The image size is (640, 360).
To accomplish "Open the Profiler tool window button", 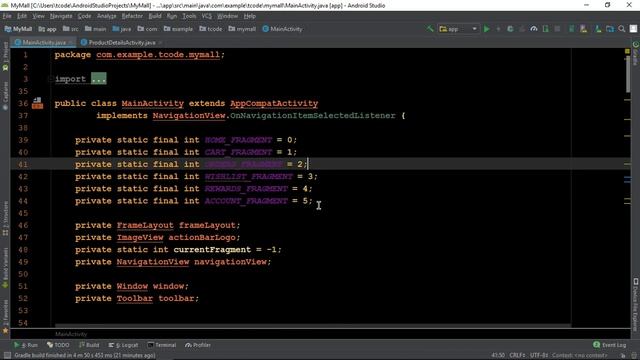I will pyautogui.click(x=198, y=345).
